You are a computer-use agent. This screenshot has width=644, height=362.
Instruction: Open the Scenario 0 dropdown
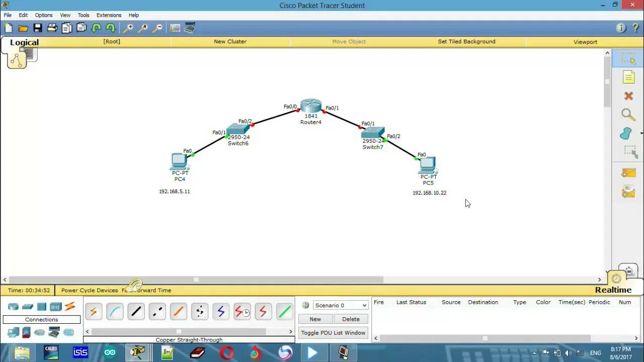341,305
